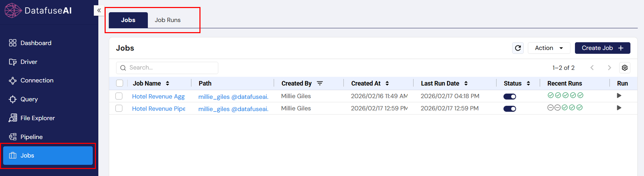Open path link for Hotel Revenue Pipe
This screenshot has height=176, width=644.
(x=233, y=109)
